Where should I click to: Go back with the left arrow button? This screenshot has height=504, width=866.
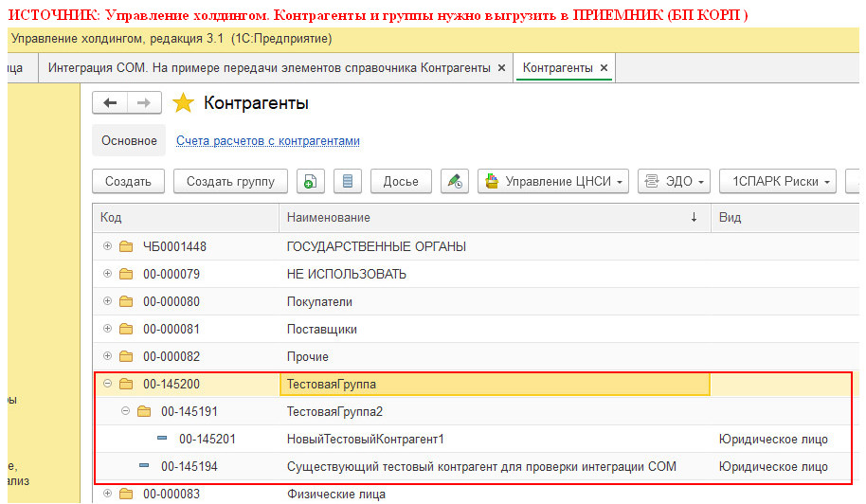110,102
